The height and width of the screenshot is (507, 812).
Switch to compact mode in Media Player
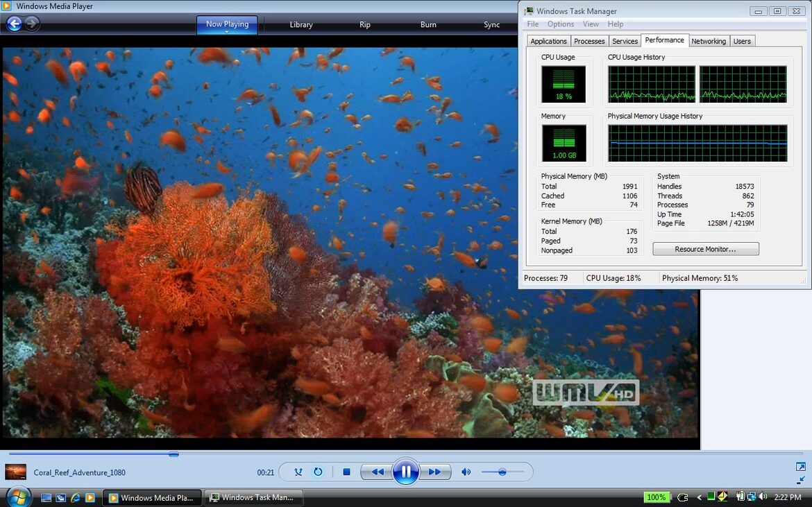(801, 480)
